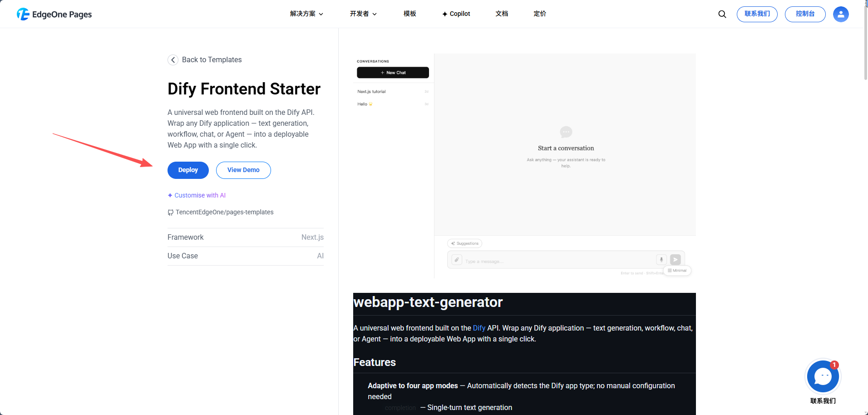This screenshot has width=868, height=415.
Task: Click the microphone icon in preview input
Action: 661,260
